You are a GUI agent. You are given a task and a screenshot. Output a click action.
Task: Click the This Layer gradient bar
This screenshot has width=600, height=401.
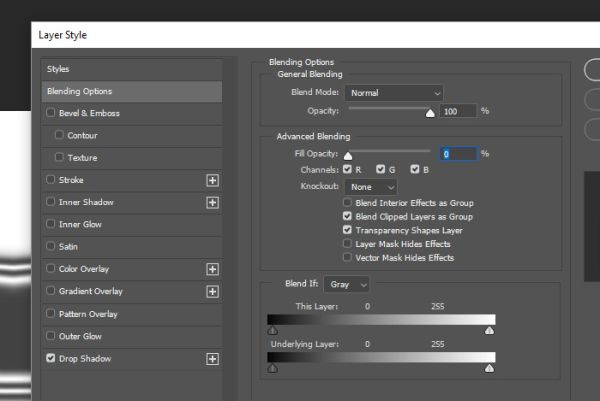click(381, 319)
